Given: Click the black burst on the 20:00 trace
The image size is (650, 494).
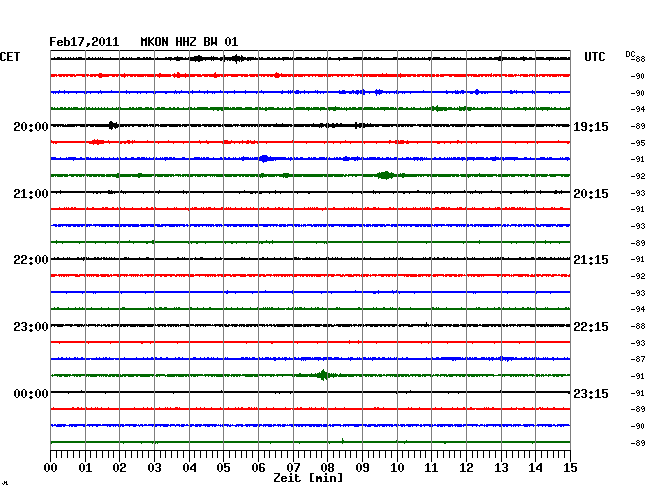Looking at the screenshot, I should pyautogui.click(x=113, y=125).
